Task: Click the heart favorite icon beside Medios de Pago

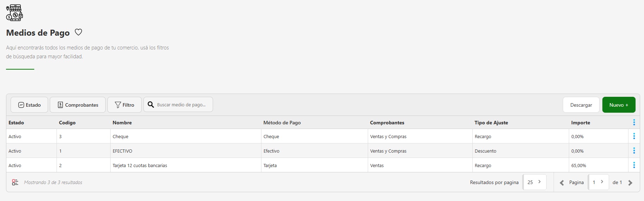Action: click(78, 32)
